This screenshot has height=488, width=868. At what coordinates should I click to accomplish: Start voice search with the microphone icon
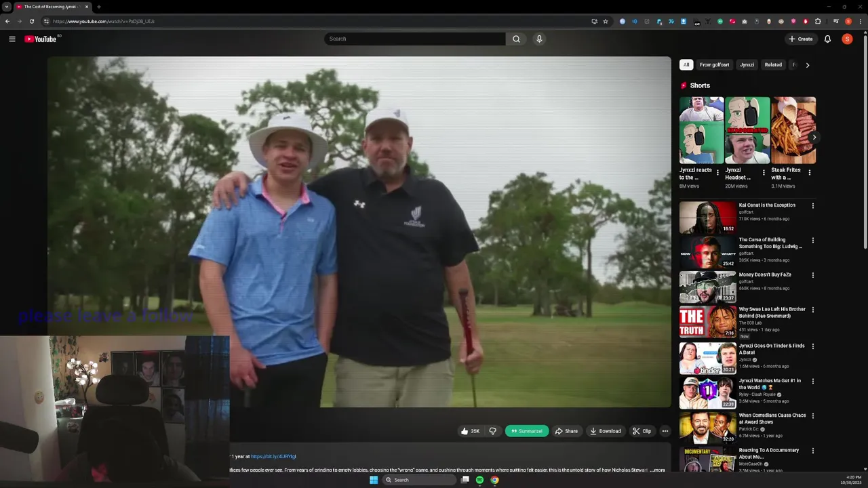pyautogui.click(x=539, y=39)
